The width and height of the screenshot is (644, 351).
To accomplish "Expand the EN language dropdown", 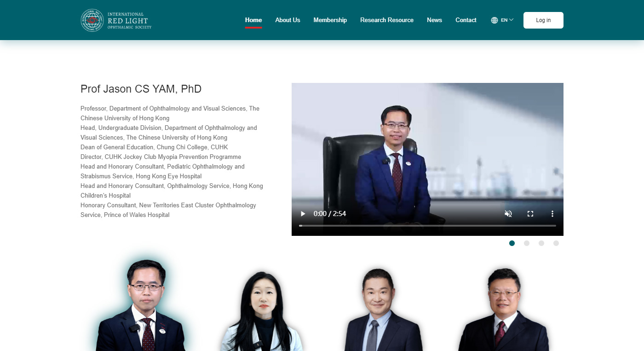I will [x=507, y=20].
